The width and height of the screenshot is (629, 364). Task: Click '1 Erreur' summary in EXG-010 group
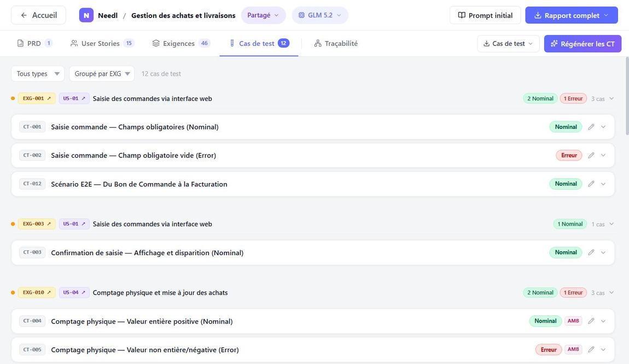pos(573,292)
